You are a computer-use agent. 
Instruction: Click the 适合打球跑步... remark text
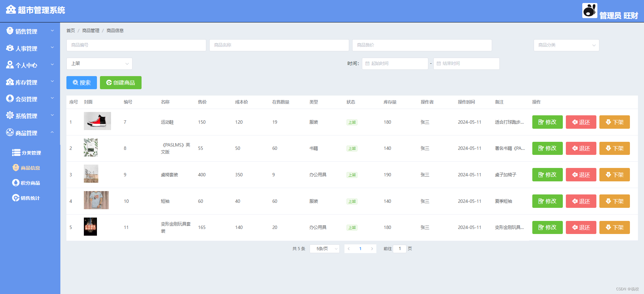509,122
